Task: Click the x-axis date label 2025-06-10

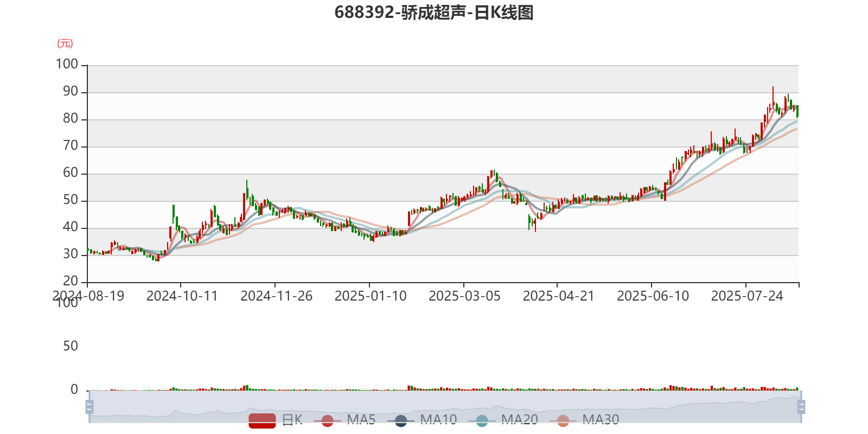Action: coord(653,296)
